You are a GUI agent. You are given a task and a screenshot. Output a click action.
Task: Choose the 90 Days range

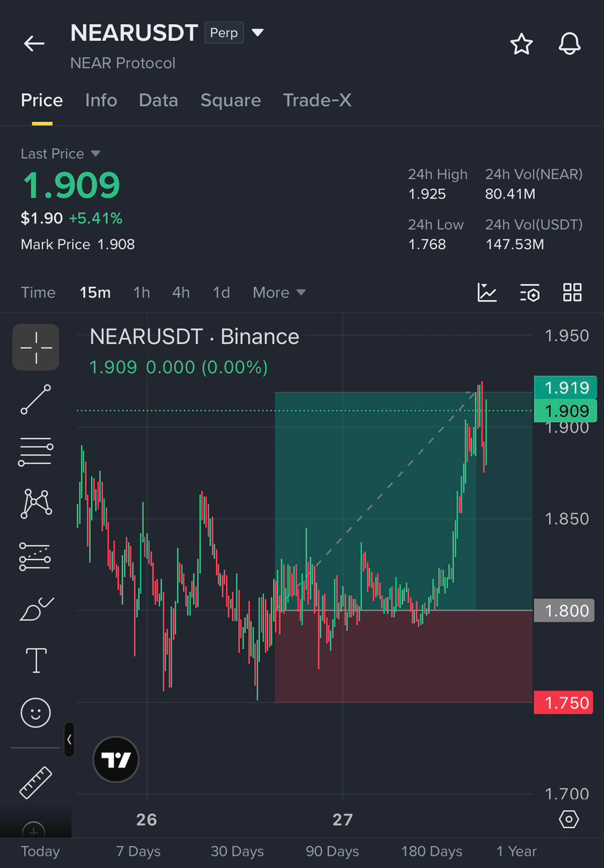coord(333,851)
